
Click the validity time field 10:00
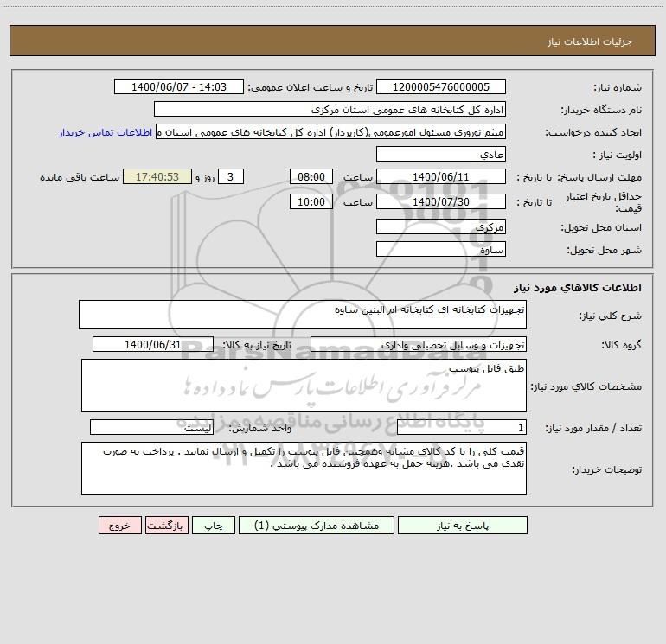pyautogui.click(x=311, y=201)
